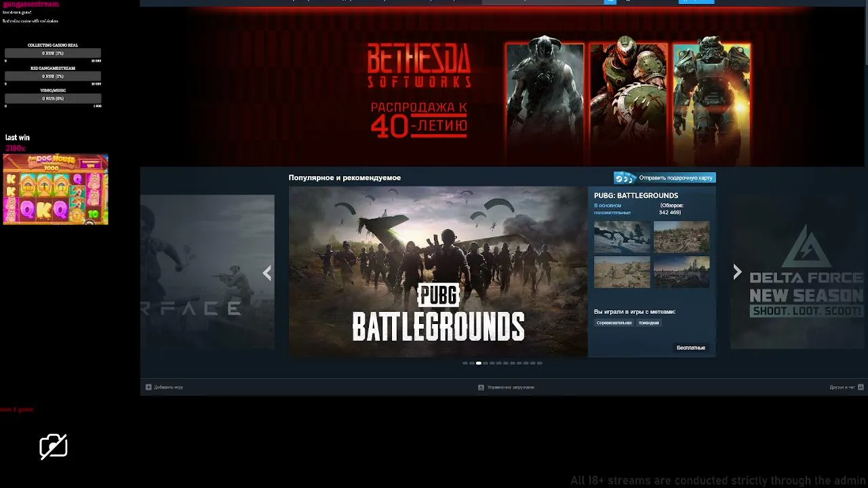Click the Популярное и рекомендуемое heading
868x488 pixels.
(344, 178)
